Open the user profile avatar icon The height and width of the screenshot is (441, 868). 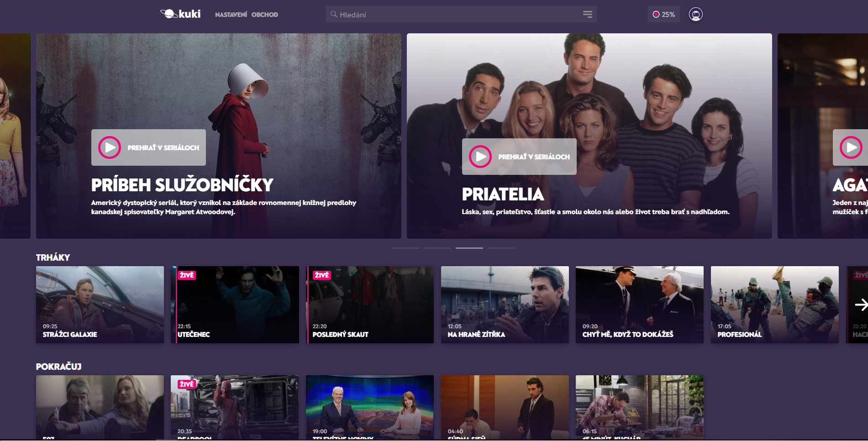point(695,15)
